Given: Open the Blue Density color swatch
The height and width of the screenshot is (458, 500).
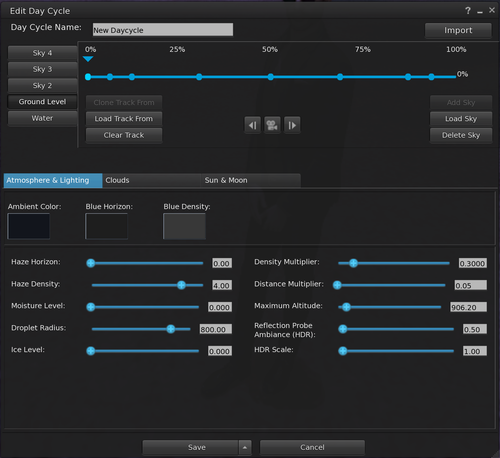Looking at the screenshot, I should click(184, 226).
